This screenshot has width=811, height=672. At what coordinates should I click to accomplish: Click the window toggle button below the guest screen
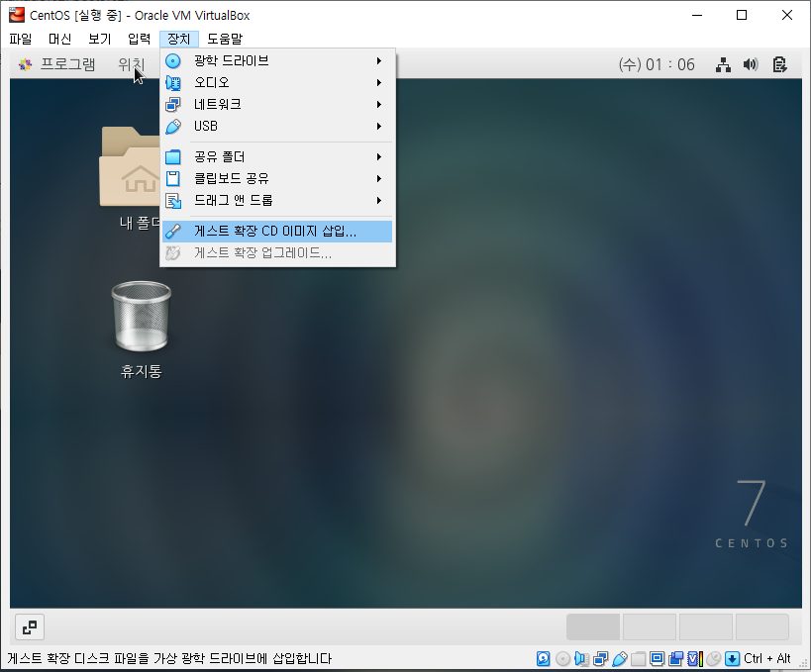coord(30,627)
